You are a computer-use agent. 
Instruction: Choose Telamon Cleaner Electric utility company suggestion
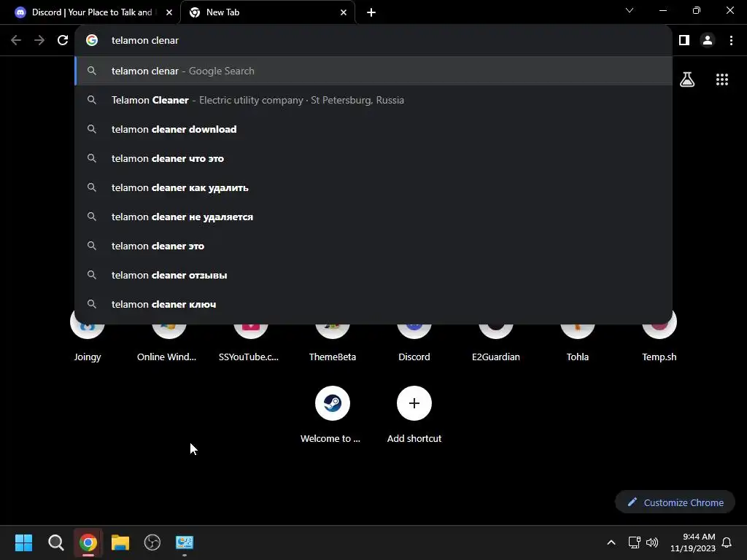click(373, 100)
